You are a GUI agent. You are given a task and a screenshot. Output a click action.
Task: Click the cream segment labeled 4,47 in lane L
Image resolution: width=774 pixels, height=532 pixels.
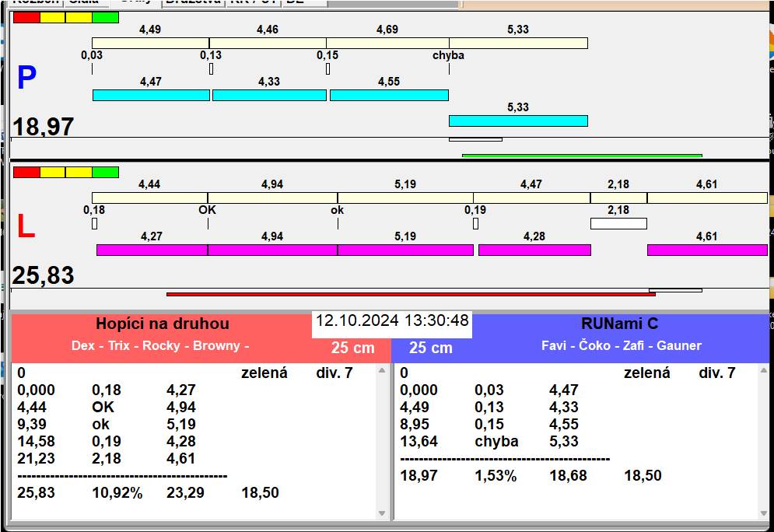pos(531,198)
